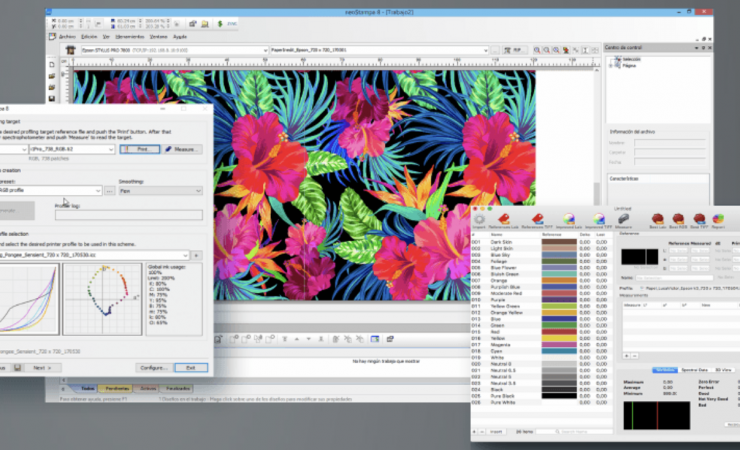Click the Import gear icon
The image size is (740, 450).
(x=478, y=219)
